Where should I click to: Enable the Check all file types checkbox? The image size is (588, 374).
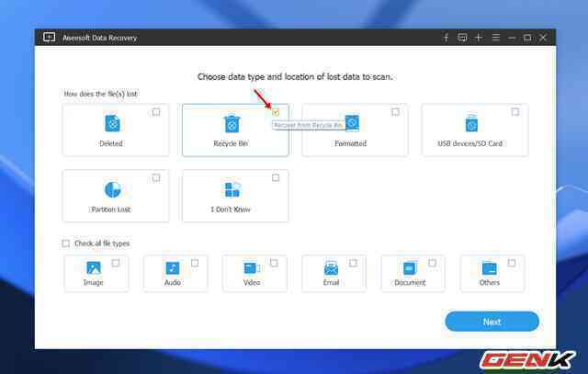[x=66, y=244]
